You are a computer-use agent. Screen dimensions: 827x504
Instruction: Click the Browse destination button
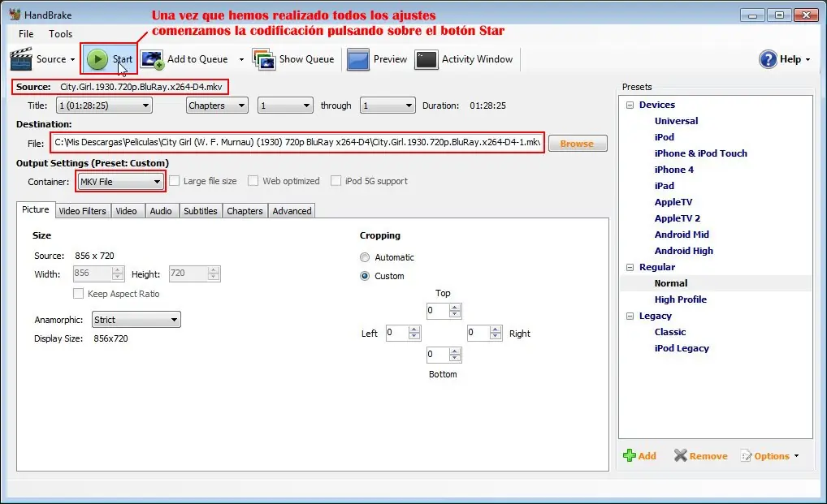tap(578, 144)
